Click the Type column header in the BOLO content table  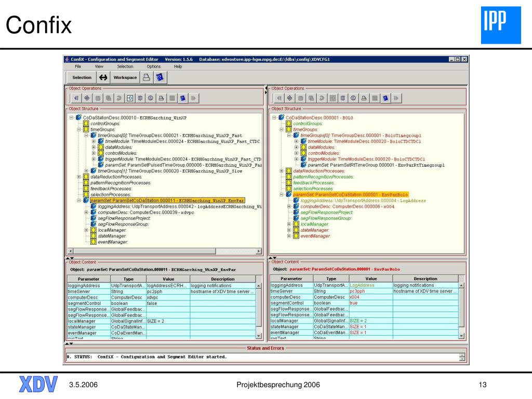(x=331, y=278)
